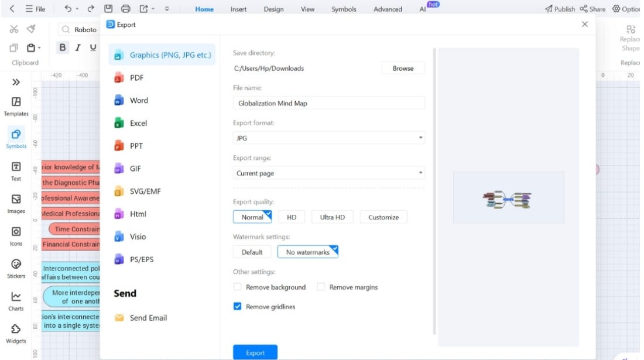644x360 pixels.
Task: Browse for save directory
Action: click(x=403, y=68)
